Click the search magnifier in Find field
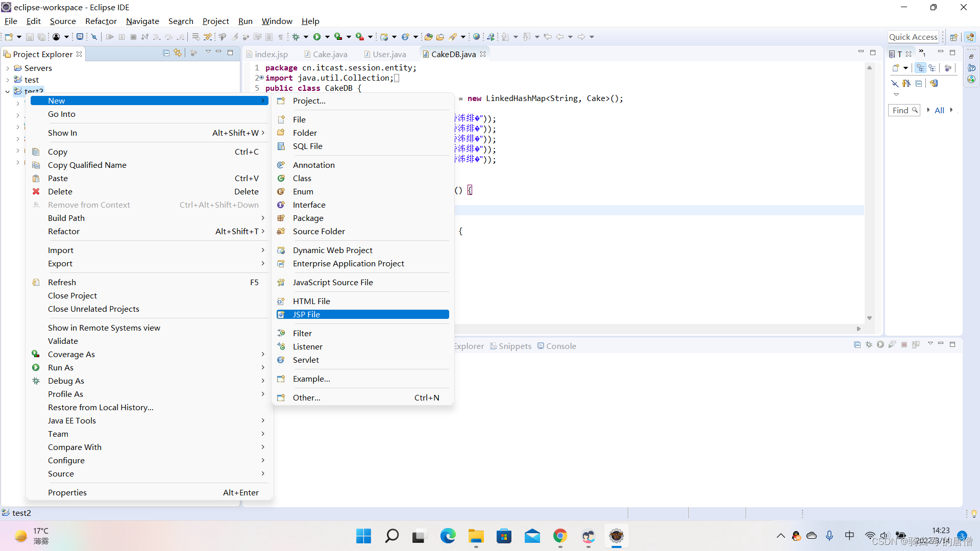The image size is (980, 551). [x=915, y=110]
